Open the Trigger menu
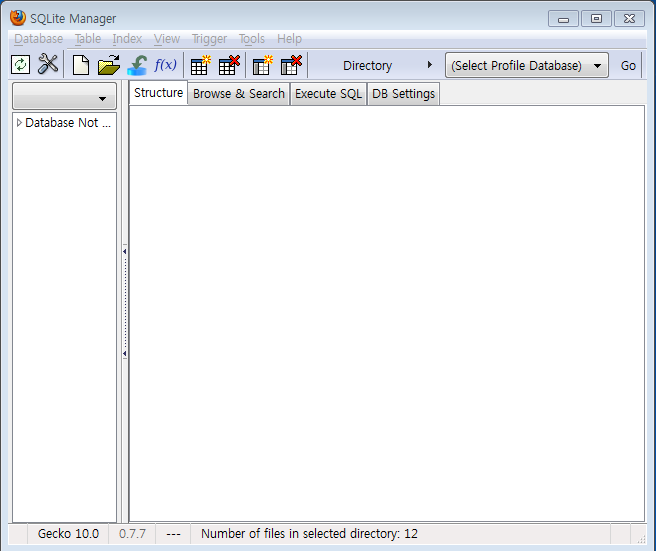 click(x=209, y=39)
